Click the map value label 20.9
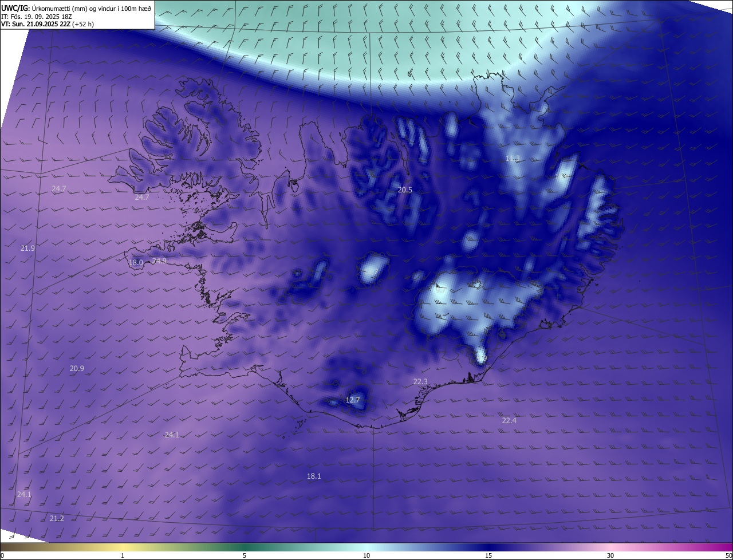The image size is (733, 560). point(77,368)
